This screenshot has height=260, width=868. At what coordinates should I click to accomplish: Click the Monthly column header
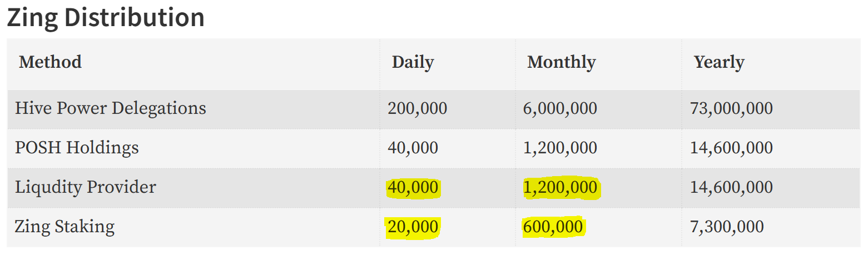point(561,62)
